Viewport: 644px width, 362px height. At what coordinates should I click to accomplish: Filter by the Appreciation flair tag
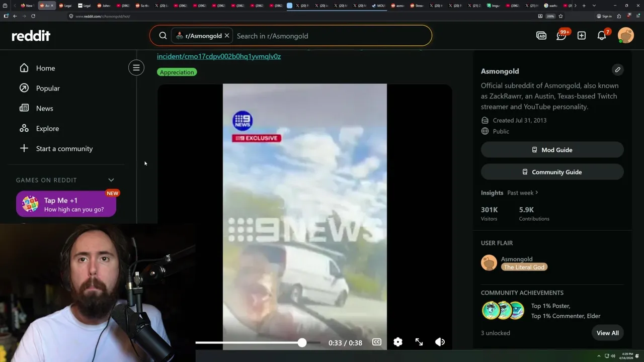(177, 72)
